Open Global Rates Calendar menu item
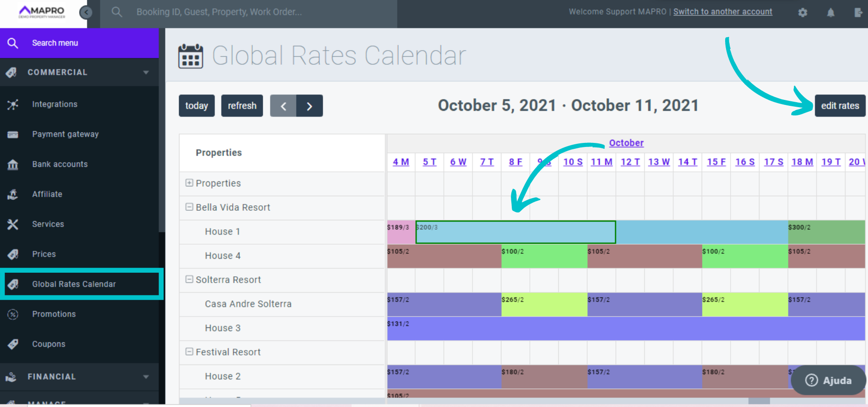Viewport: 868px width, 407px height. tap(74, 284)
